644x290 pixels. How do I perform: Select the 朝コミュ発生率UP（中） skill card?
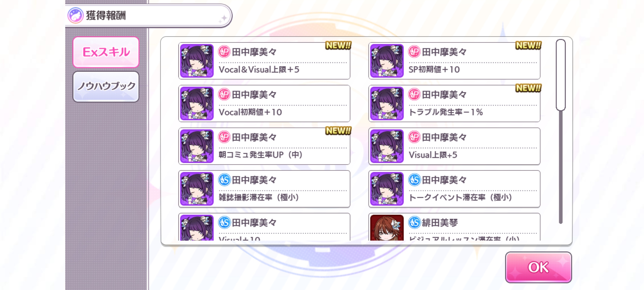coord(264,146)
